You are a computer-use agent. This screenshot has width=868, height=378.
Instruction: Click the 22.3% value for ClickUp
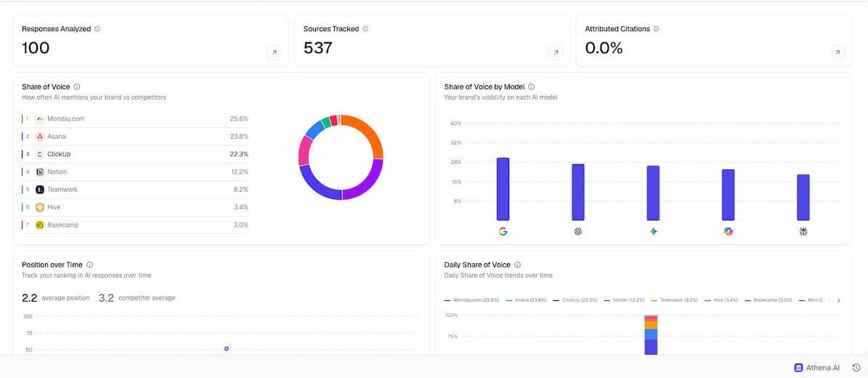(x=239, y=154)
